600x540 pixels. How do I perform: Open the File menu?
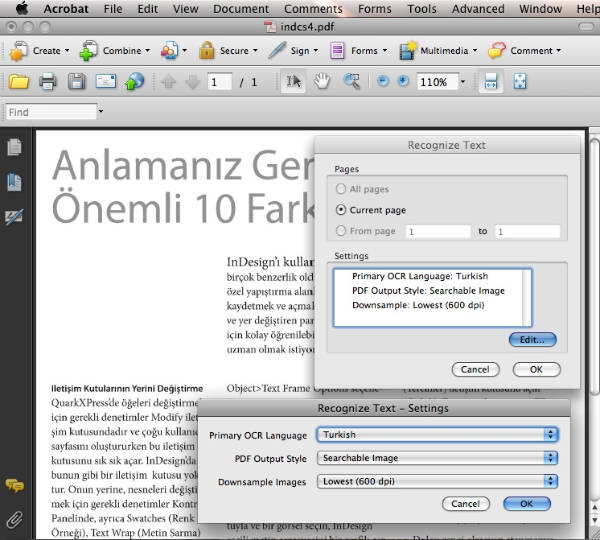113,8
